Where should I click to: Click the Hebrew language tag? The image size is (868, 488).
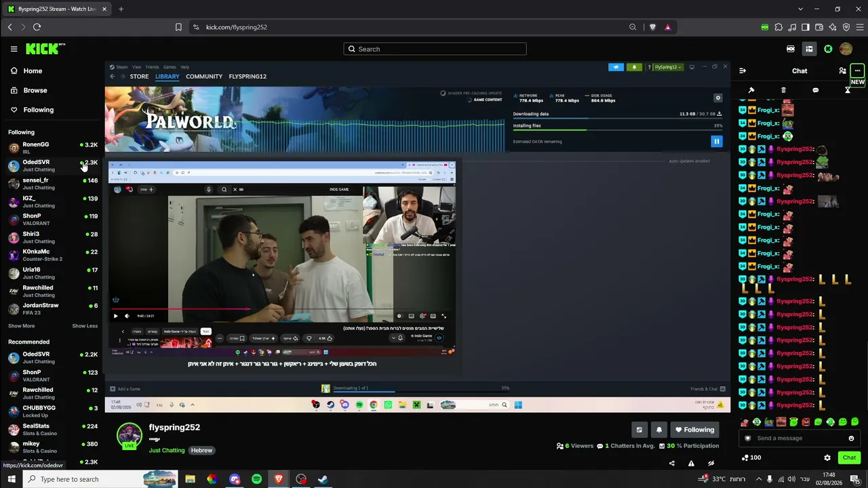(x=201, y=450)
